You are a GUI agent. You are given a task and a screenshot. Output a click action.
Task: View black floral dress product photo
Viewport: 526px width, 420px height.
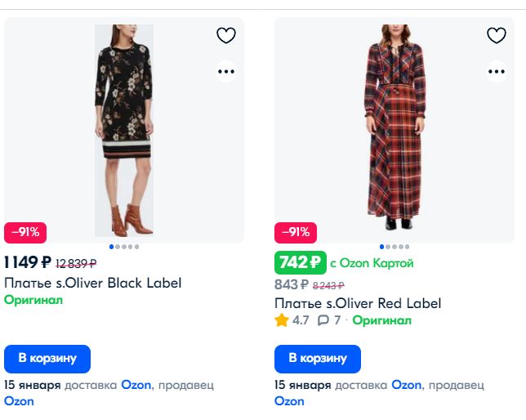(x=124, y=131)
